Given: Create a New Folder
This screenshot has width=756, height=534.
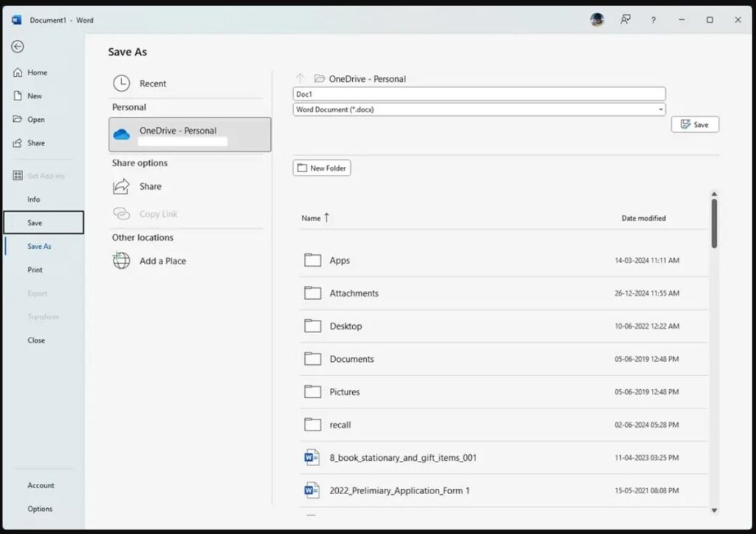Looking at the screenshot, I should coord(322,168).
